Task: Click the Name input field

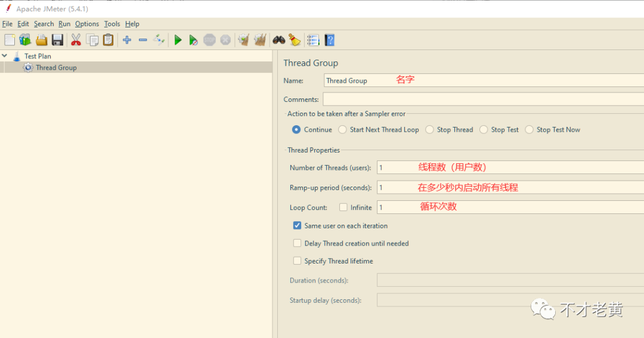Action: [x=484, y=80]
